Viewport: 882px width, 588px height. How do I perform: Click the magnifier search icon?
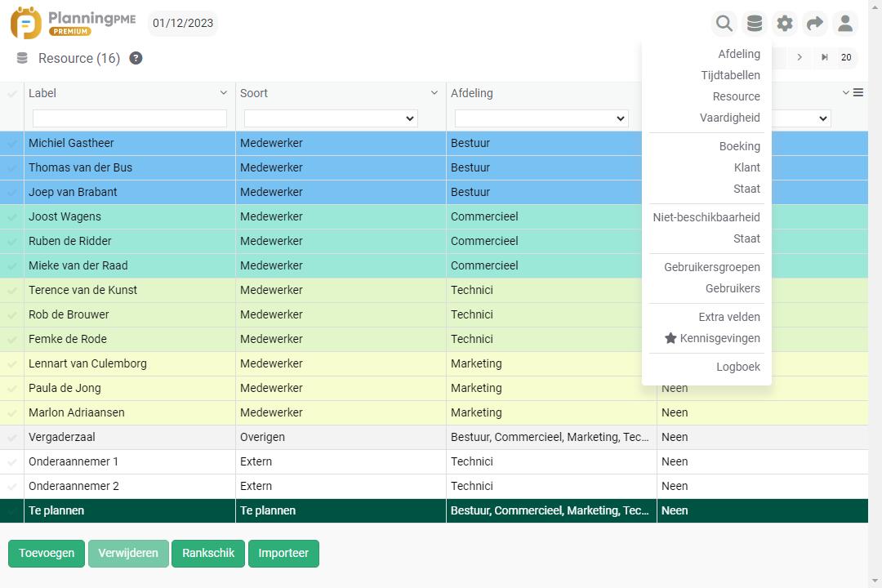(724, 24)
